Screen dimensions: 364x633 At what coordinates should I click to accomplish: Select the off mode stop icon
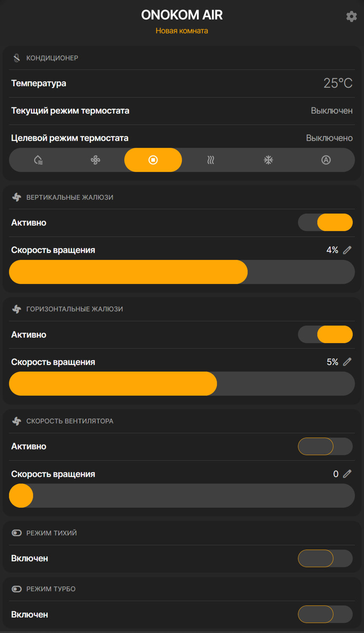coord(153,160)
